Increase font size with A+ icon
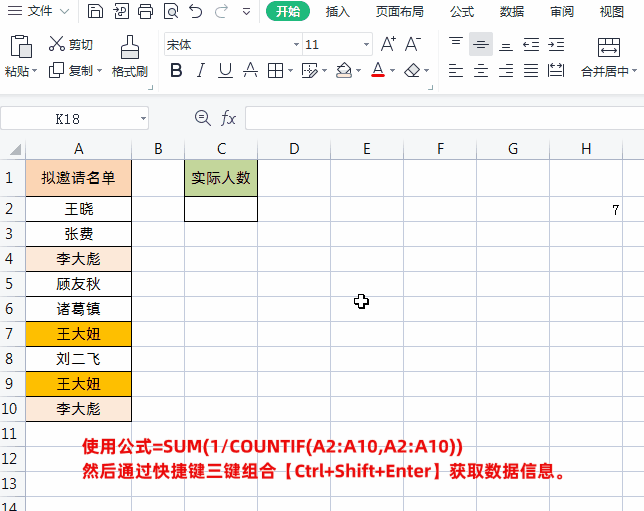The width and height of the screenshot is (644, 511). pos(388,44)
